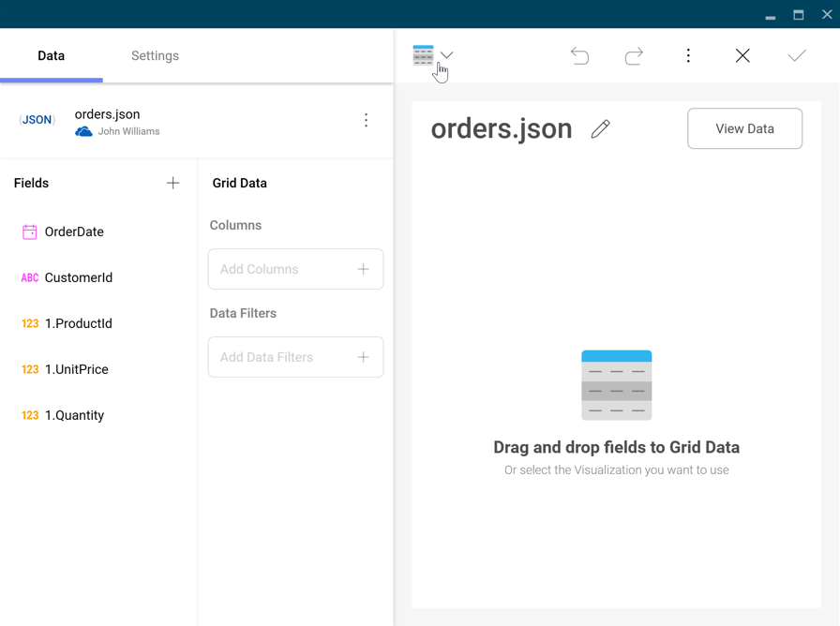Select the 1.UnitPrice field
The height and width of the screenshot is (626, 840).
click(76, 369)
